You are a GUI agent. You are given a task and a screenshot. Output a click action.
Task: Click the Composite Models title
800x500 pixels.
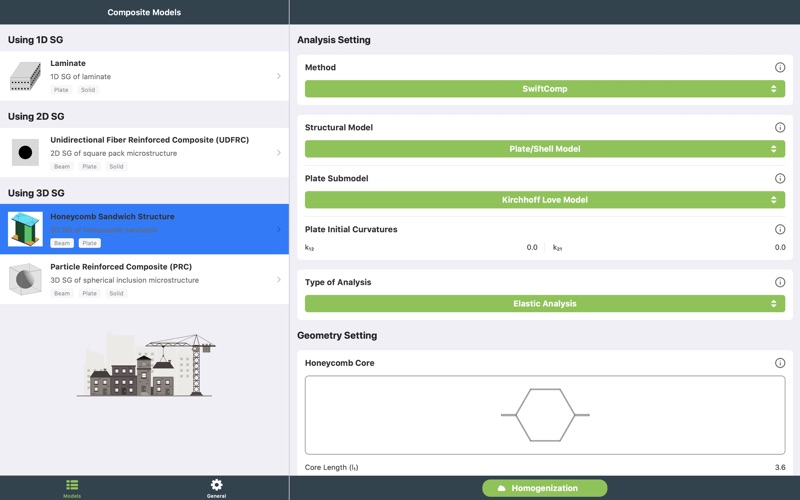(x=144, y=12)
